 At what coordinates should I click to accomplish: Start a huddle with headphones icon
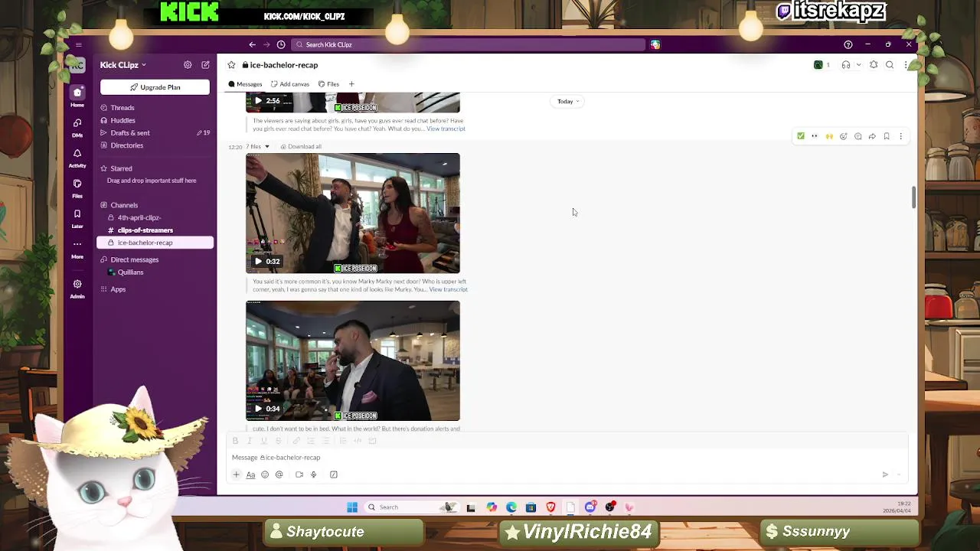[x=846, y=65]
